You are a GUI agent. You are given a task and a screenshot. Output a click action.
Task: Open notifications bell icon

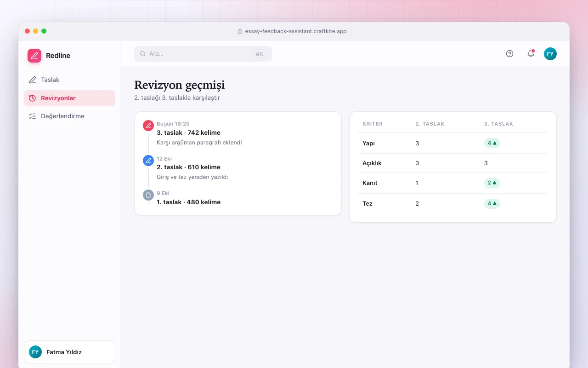[531, 54]
